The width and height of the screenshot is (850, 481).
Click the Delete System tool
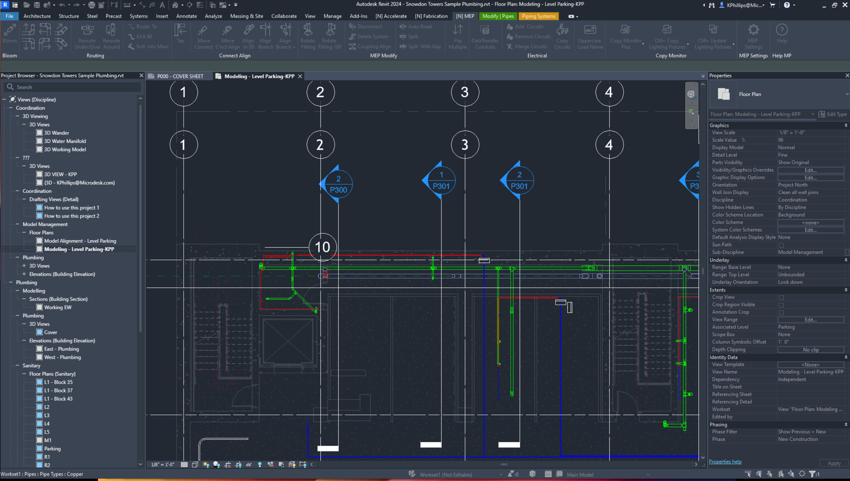click(x=369, y=36)
